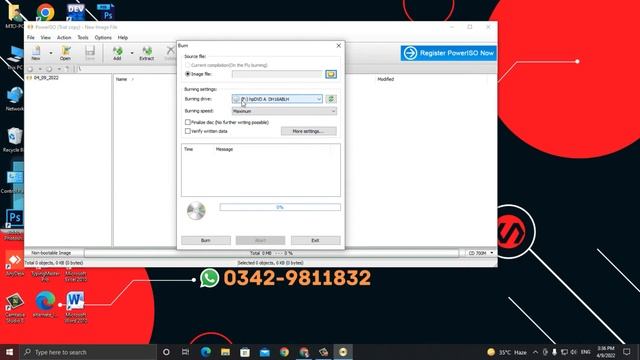
Task: Click the burn progress bar at 0%
Action: [280, 207]
